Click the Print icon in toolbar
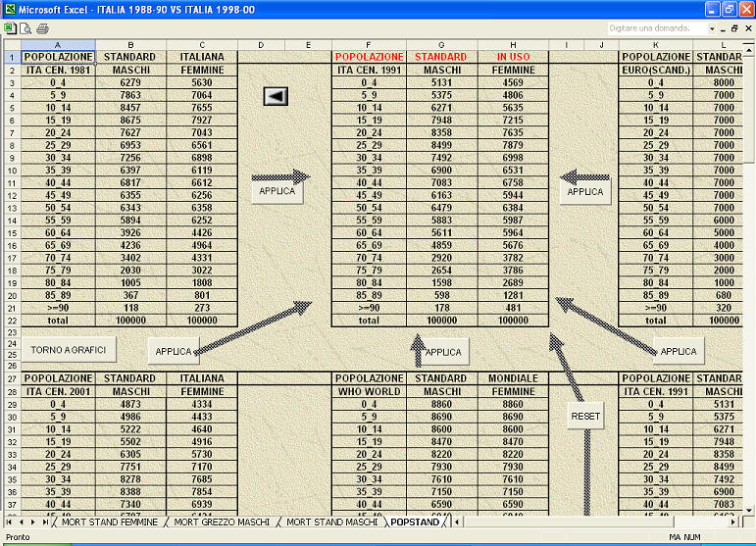The image size is (756, 546). 42,28
